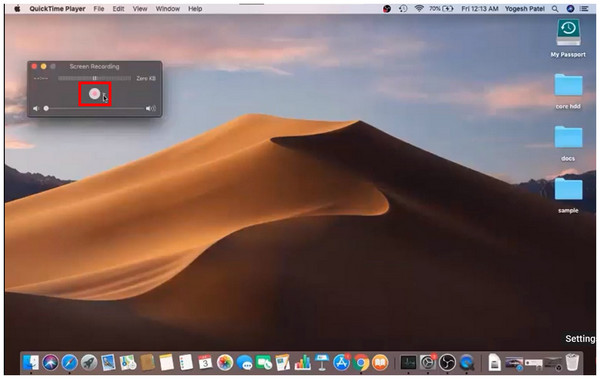Open the Apple menu
Screen dimensions: 600x379
17,8
